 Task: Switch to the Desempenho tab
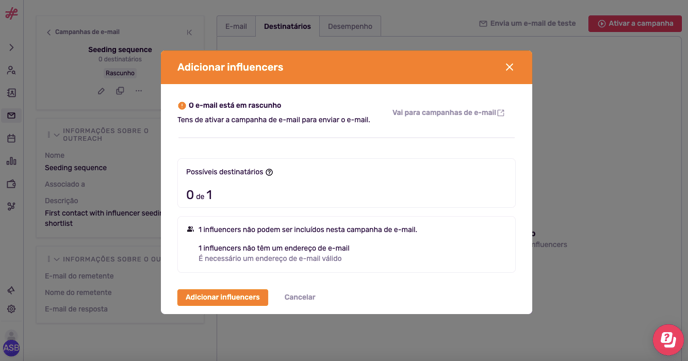click(x=350, y=26)
